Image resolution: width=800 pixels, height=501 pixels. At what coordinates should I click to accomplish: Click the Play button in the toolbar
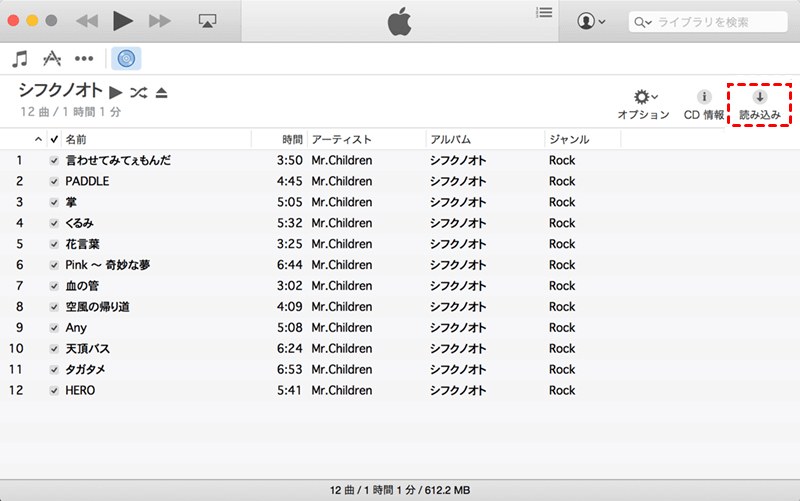point(123,20)
